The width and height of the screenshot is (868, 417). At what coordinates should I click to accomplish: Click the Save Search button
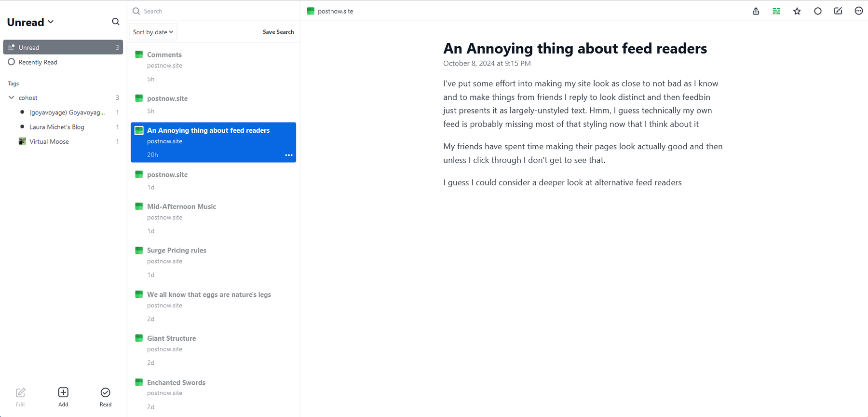(278, 32)
